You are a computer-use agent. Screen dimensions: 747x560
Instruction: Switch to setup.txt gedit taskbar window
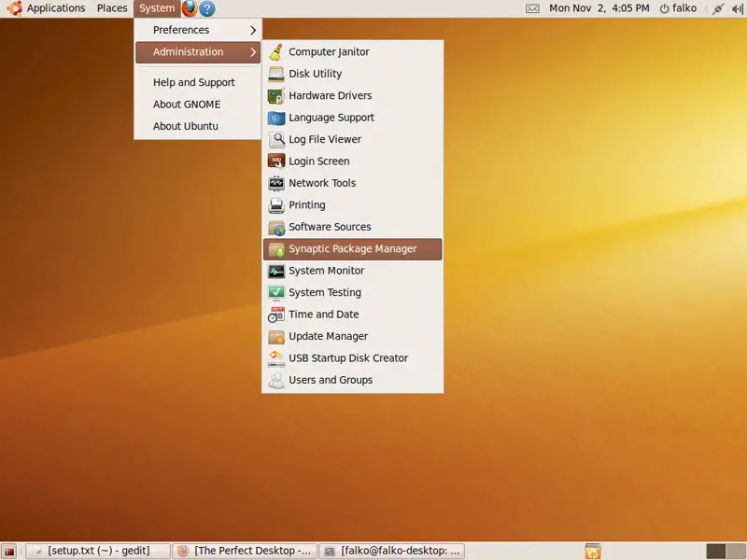(x=98, y=551)
